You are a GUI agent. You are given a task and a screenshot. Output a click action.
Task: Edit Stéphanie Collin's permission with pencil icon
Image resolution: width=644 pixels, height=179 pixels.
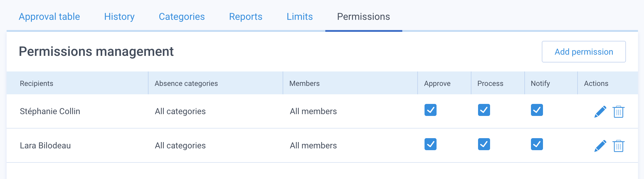pyautogui.click(x=600, y=112)
